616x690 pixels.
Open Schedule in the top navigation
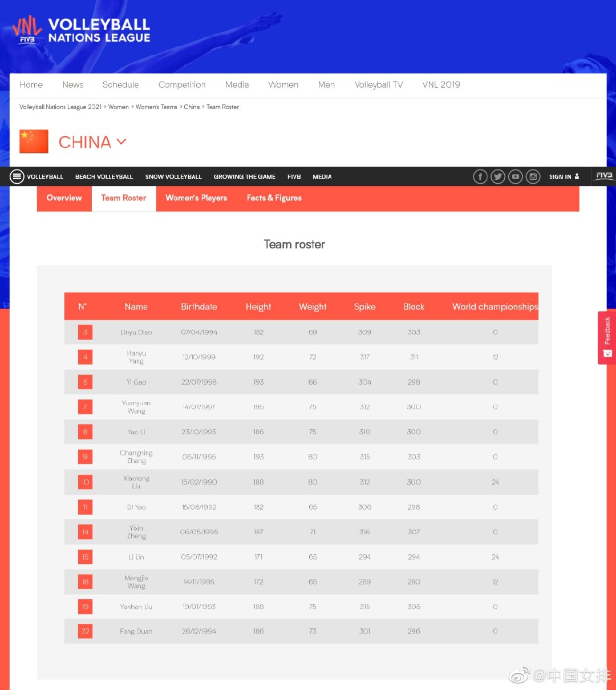point(120,84)
